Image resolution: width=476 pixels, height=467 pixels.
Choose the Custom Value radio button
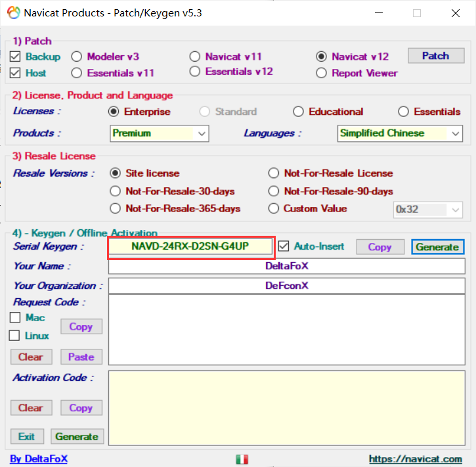(x=274, y=209)
